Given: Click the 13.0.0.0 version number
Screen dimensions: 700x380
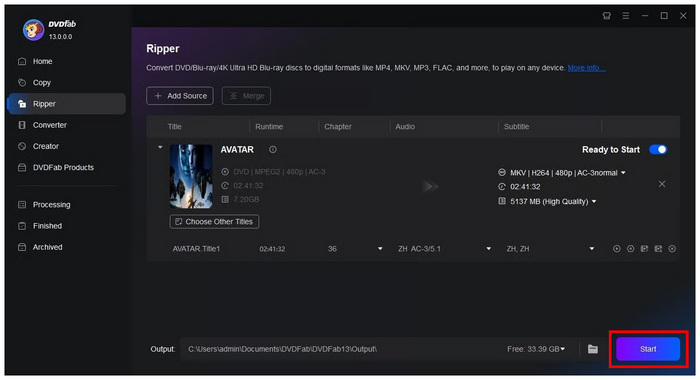Looking at the screenshot, I should click(60, 37).
